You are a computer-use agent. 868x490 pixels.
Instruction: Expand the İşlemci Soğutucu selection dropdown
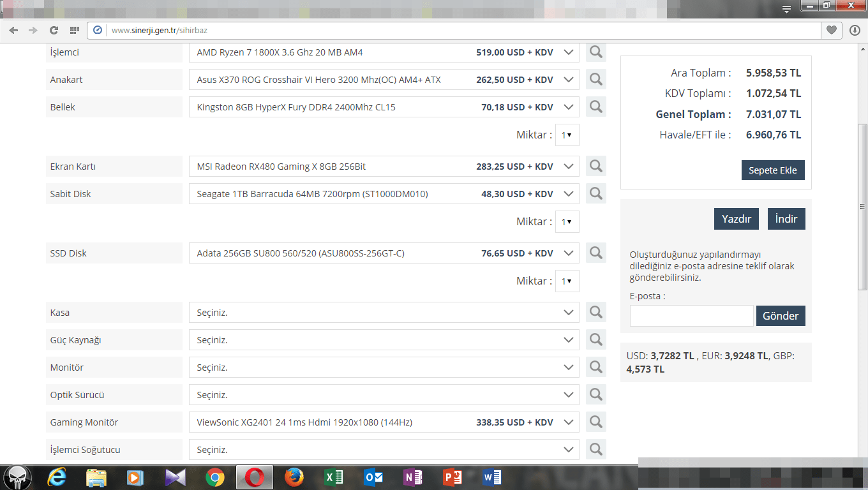point(384,450)
